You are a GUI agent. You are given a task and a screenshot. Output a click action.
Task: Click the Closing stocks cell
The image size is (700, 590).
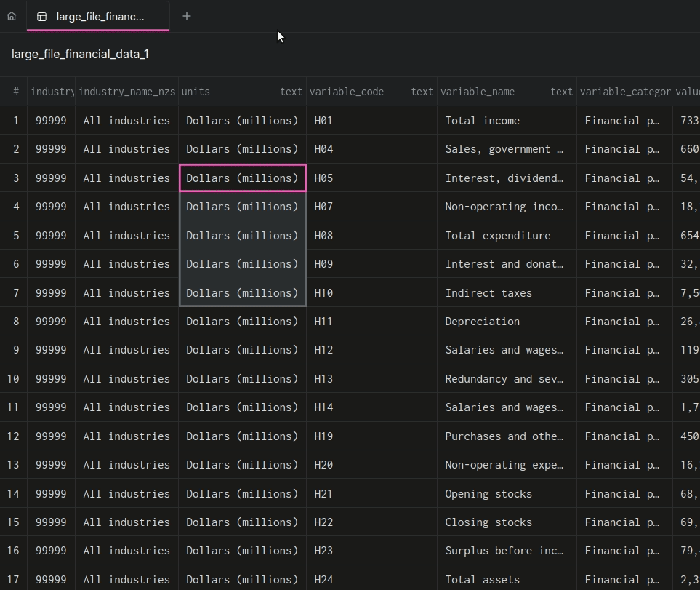488,522
